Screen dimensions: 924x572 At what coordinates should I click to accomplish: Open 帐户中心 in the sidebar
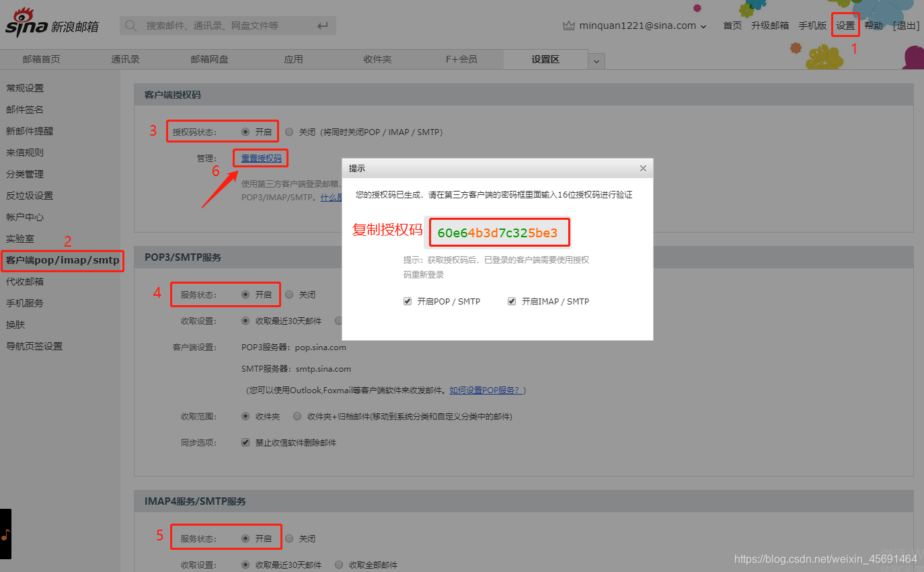pyautogui.click(x=25, y=217)
